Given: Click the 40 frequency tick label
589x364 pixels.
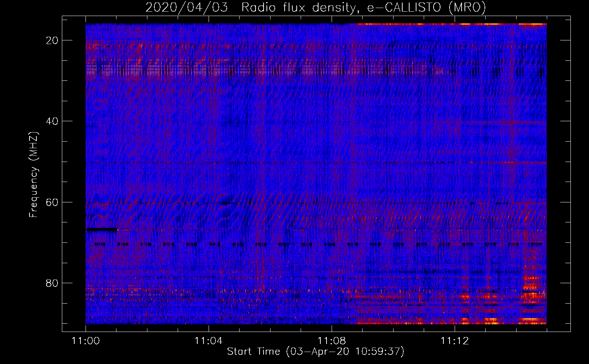Looking at the screenshot, I should (x=52, y=121).
